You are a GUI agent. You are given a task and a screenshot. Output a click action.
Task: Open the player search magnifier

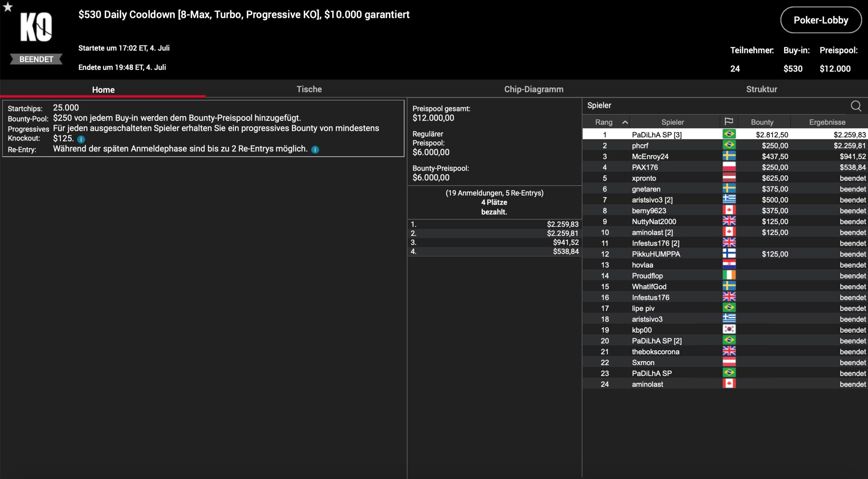[856, 106]
